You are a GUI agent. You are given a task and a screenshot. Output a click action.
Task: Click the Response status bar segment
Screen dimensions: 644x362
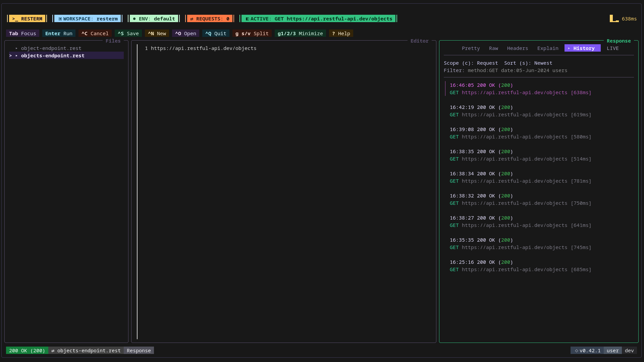tap(139, 351)
